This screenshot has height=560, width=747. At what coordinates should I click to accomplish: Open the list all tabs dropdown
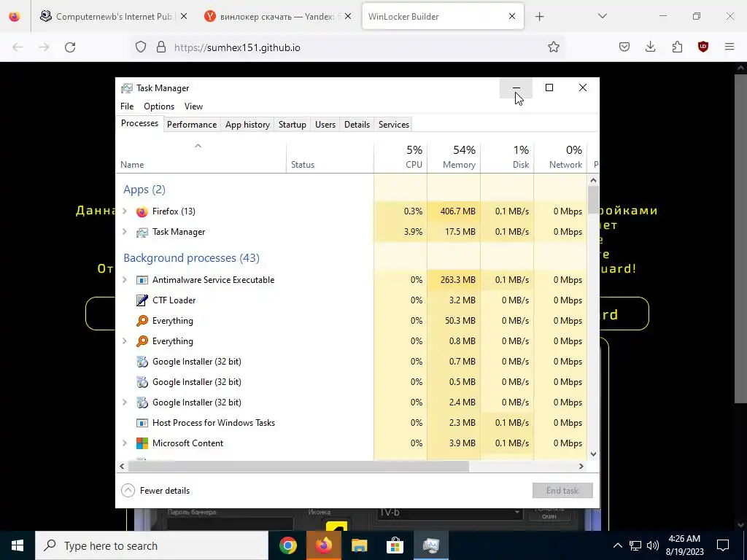(602, 16)
